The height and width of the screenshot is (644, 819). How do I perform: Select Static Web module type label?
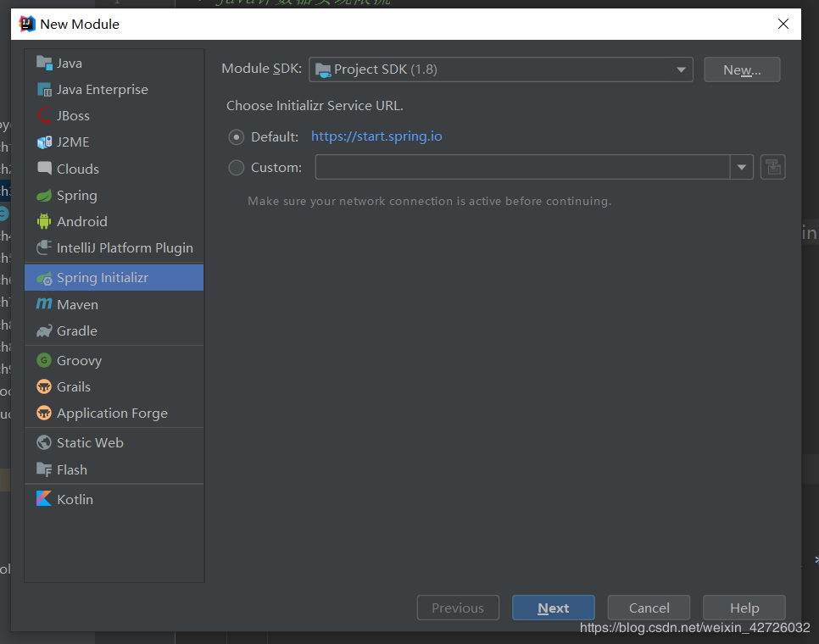(90, 442)
